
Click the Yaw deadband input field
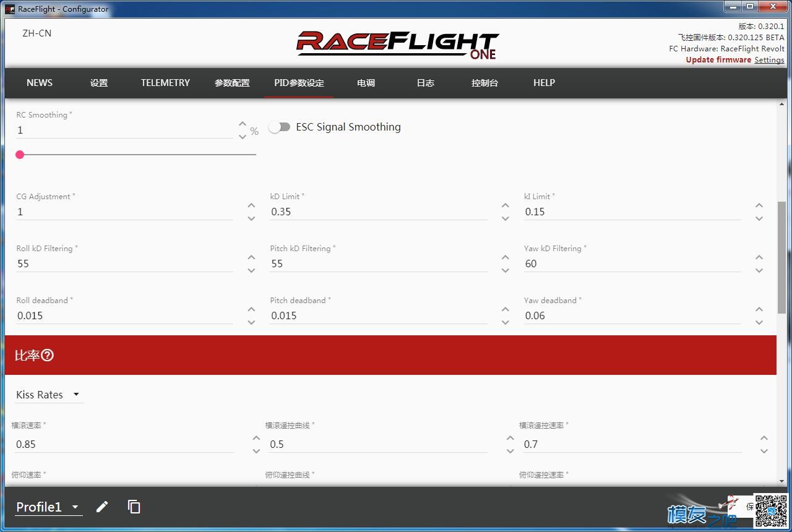[632, 315]
